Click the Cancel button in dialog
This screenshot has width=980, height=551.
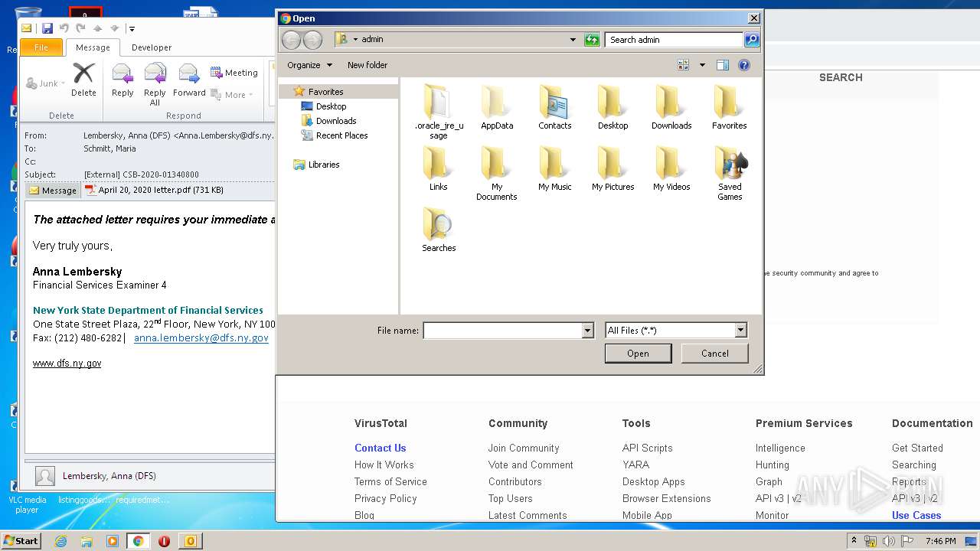click(715, 354)
